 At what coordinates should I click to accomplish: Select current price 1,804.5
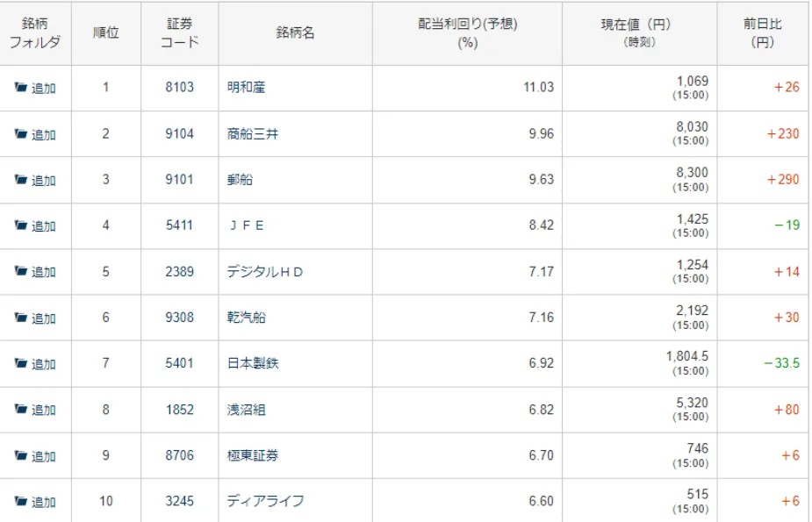[687, 356]
